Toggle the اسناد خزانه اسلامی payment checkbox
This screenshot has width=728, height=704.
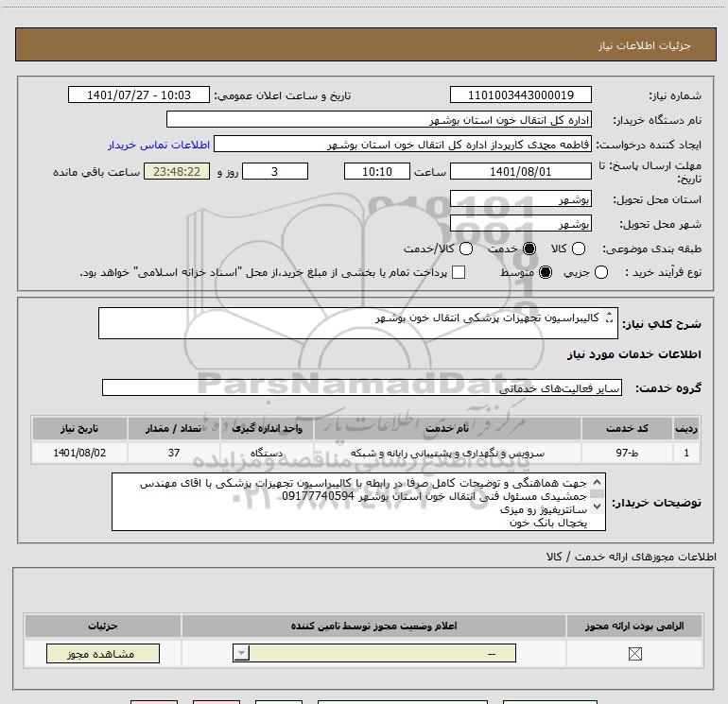point(459,272)
